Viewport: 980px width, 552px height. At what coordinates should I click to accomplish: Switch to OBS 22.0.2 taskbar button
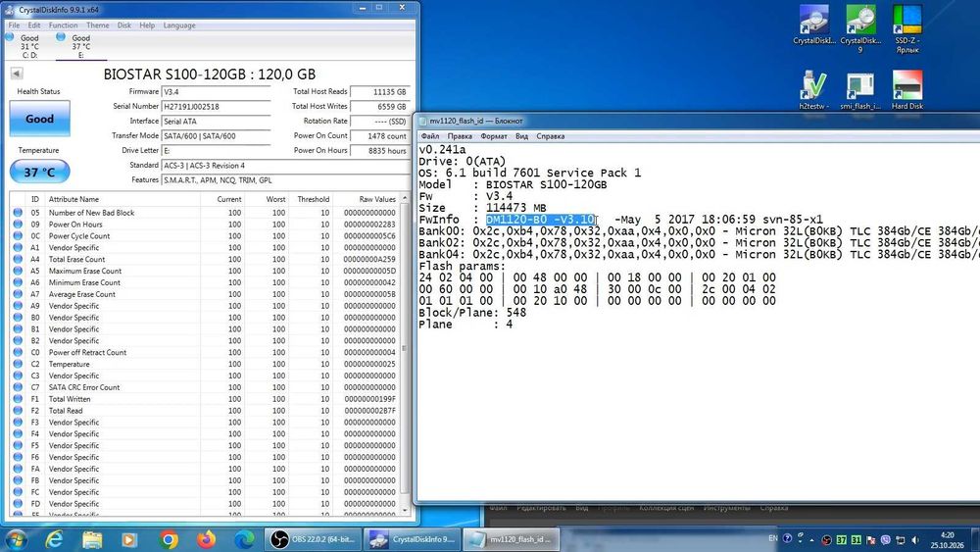coord(313,539)
